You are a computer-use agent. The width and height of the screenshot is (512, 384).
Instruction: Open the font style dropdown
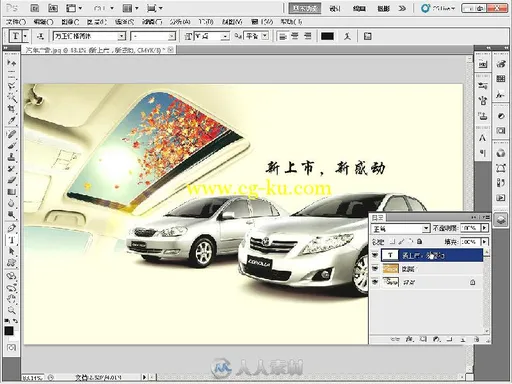[x=171, y=36]
